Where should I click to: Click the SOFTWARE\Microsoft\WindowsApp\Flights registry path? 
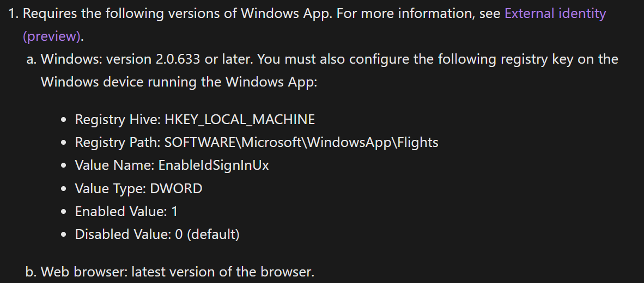point(301,143)
